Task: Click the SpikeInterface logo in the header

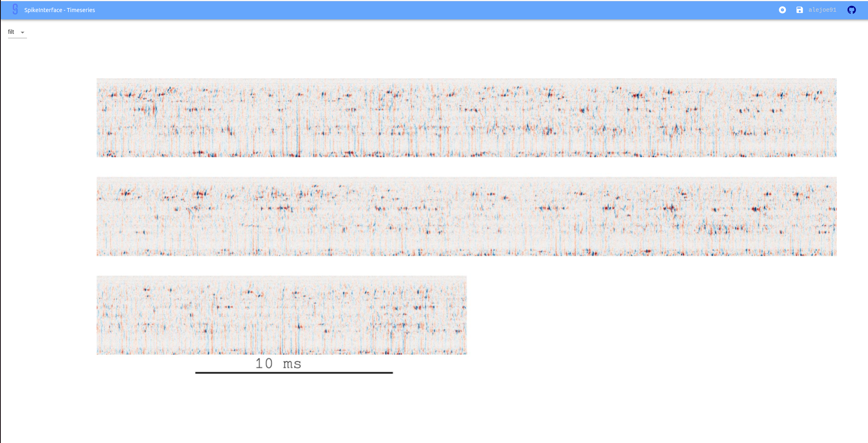Action: 16,9
